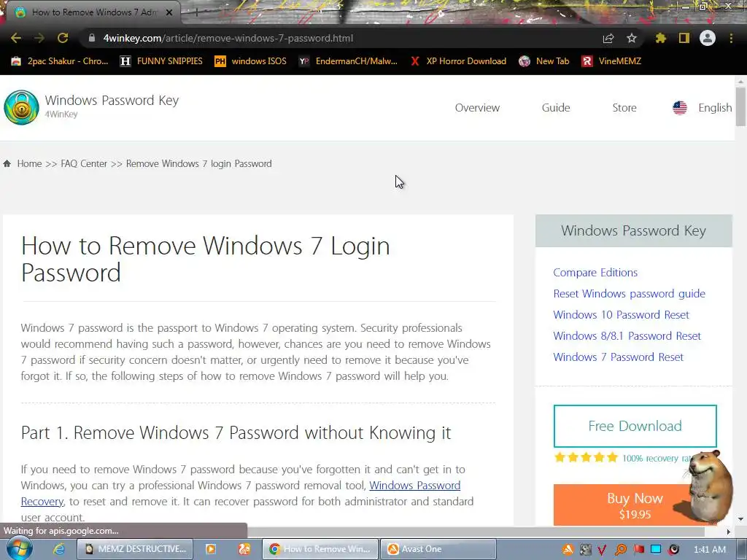Click the scroll down arrow of the page

point(740,519)
